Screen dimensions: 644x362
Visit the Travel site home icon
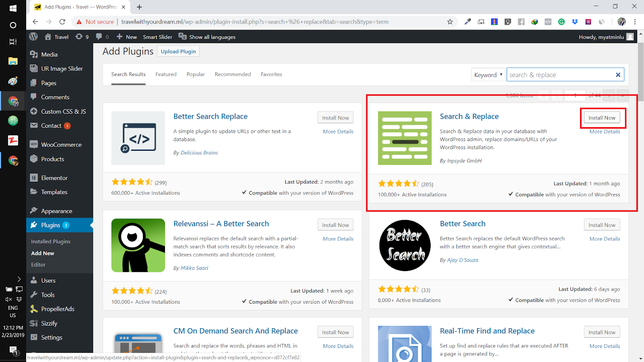pos(48,37)
